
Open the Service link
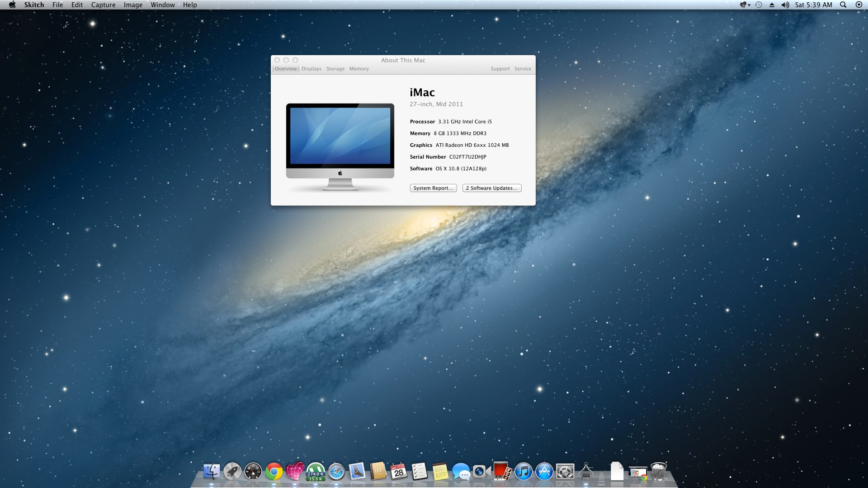(523, 69)
